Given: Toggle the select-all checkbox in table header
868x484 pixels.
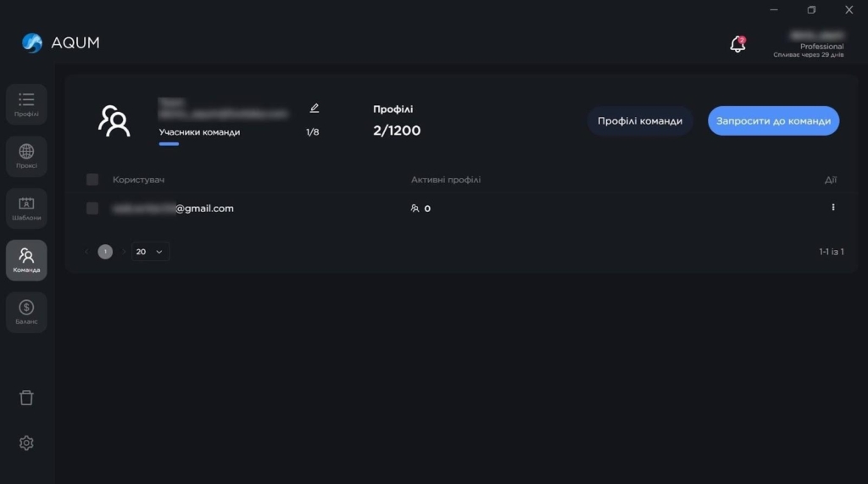Looking at the screenshot, I should click(92, 180).
